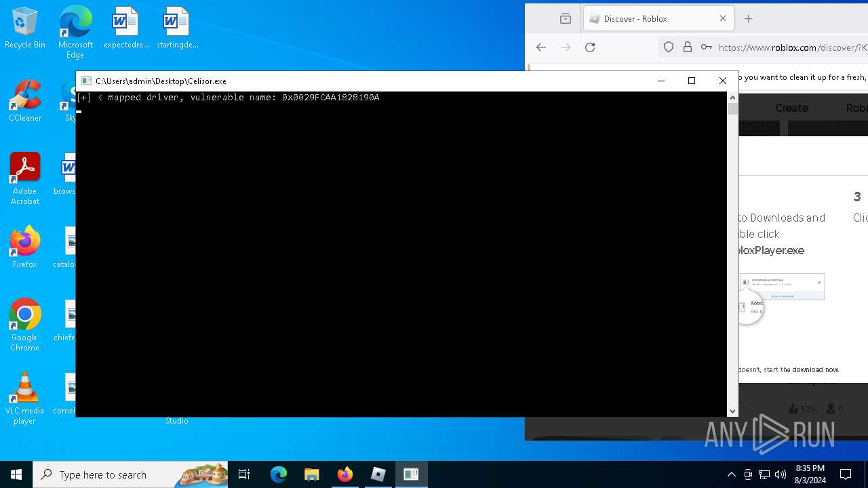Click the permissions key icon in address bar
This screenshot has height=488, width=868.
point(707,47)
